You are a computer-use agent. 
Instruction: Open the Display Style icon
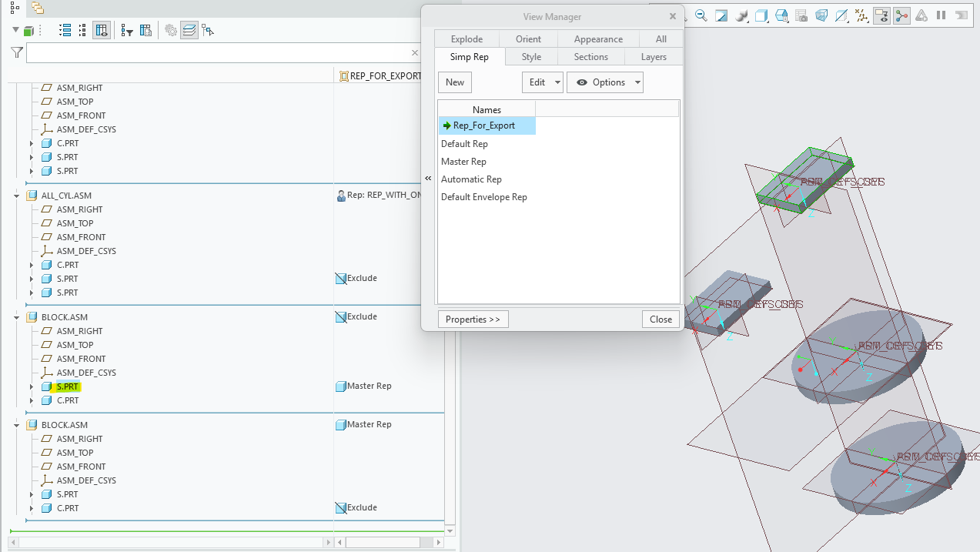pyautogui.click(x=761, y=15)
